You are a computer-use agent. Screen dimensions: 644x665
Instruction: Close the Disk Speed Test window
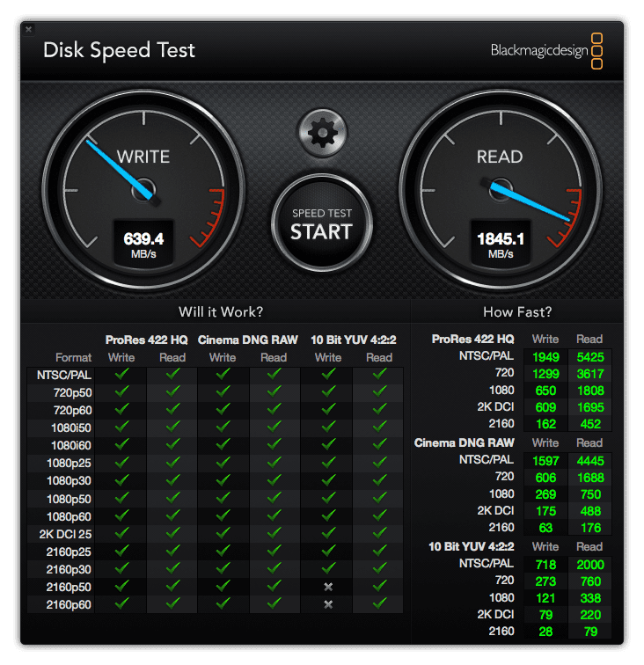[28, 29]
